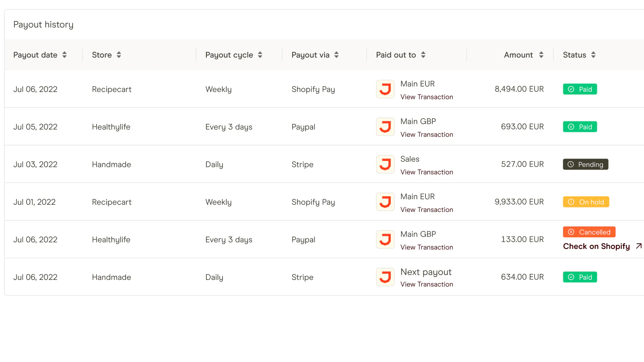The height and width of the screenshot is (362, 644).
Task: Click View Transaction for 8,494.00 EUR payout
Action: (x=427, y=97)
